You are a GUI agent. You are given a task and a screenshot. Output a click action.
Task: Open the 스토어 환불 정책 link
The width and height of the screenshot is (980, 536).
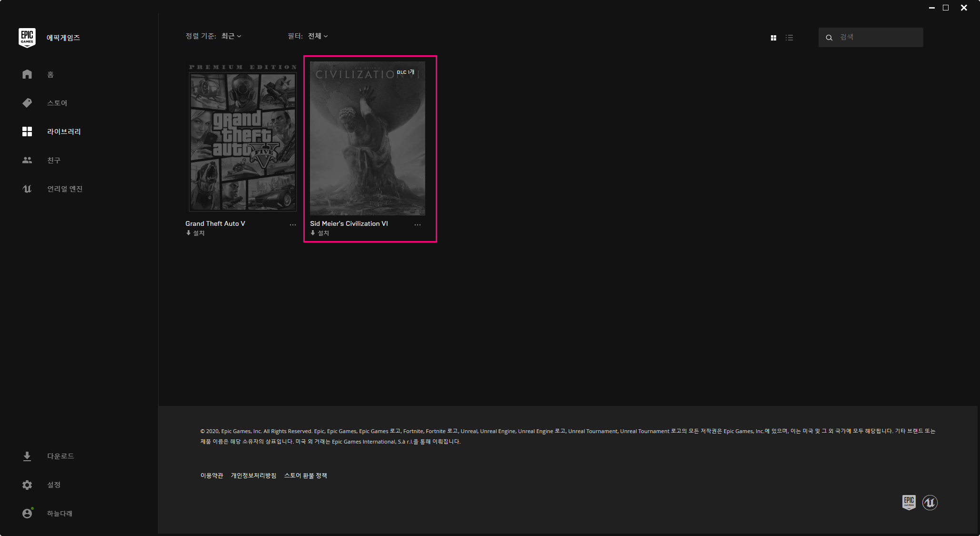point(305,475)
